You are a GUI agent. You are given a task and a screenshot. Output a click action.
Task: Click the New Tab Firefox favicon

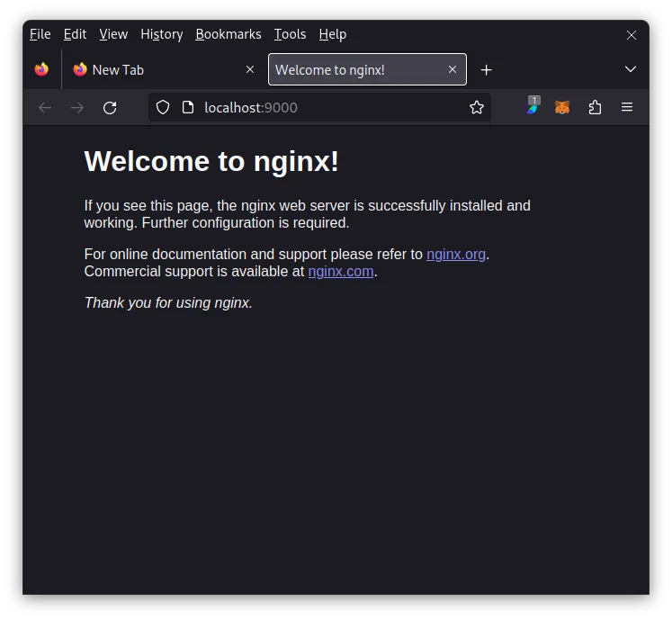(x=80, y=69)
